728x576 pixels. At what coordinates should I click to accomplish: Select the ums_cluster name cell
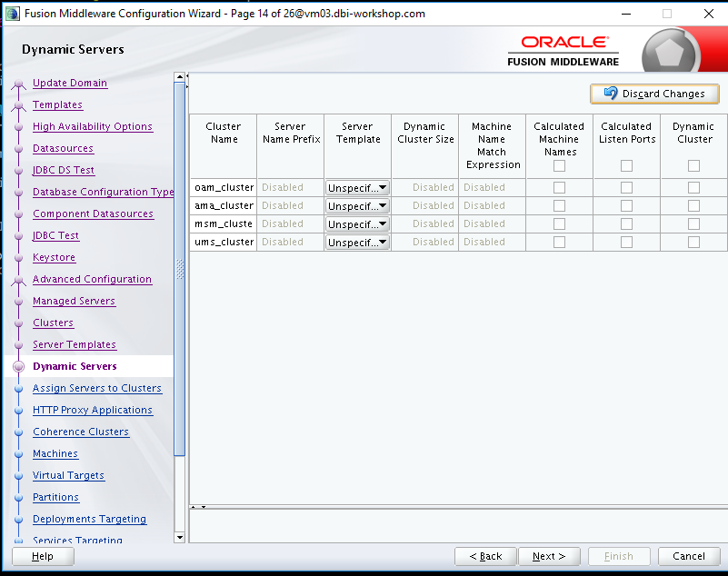[224, 242]
